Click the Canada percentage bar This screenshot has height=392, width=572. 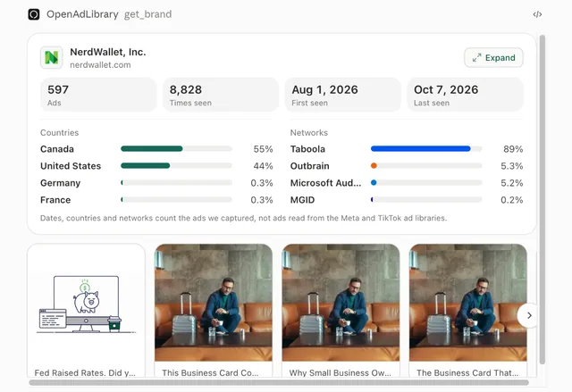(176, 148)
